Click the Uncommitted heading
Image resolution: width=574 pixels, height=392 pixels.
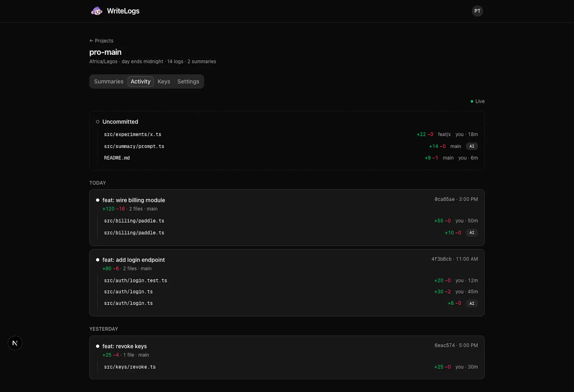(120, 122)
